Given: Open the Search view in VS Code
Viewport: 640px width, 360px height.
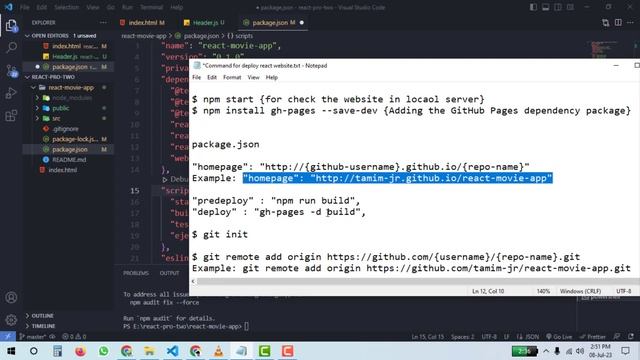Looking at the screenshot, I should tap(11, 48).
